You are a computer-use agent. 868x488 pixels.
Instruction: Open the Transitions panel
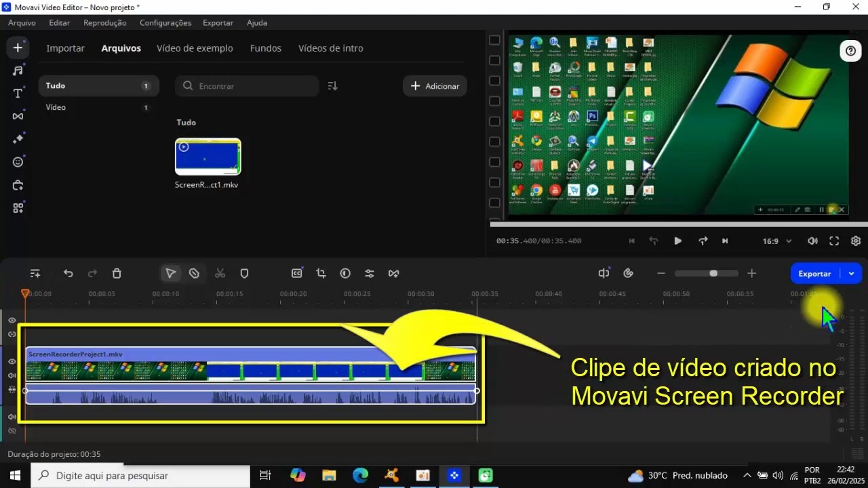pos(18,116)
